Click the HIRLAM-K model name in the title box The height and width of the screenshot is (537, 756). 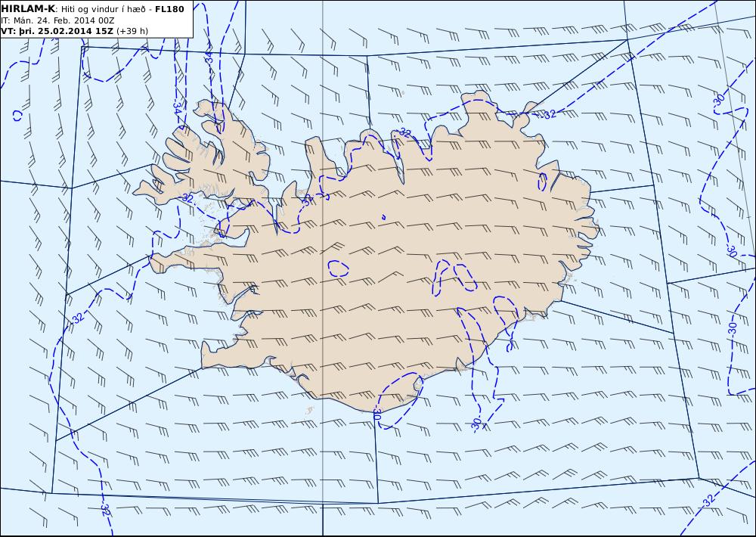(28, 8)
